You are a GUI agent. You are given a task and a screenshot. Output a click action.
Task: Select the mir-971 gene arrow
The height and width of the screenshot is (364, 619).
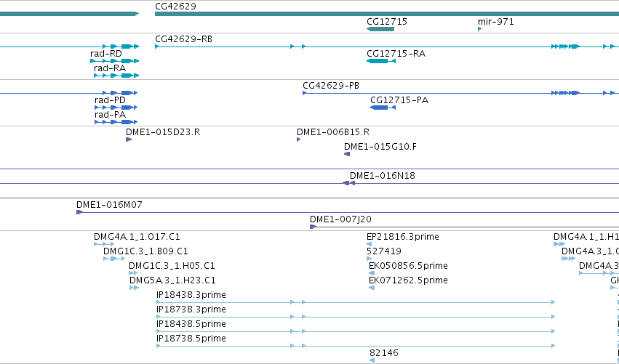(479, 29)
